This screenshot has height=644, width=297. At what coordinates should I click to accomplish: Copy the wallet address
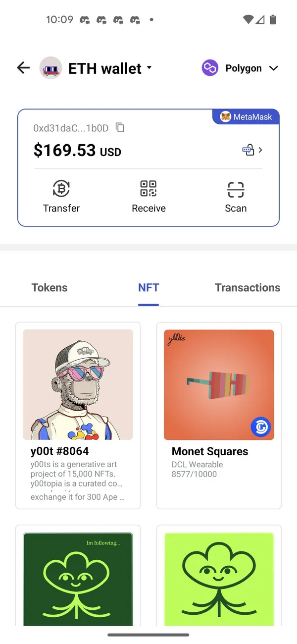tap(120, 128)
